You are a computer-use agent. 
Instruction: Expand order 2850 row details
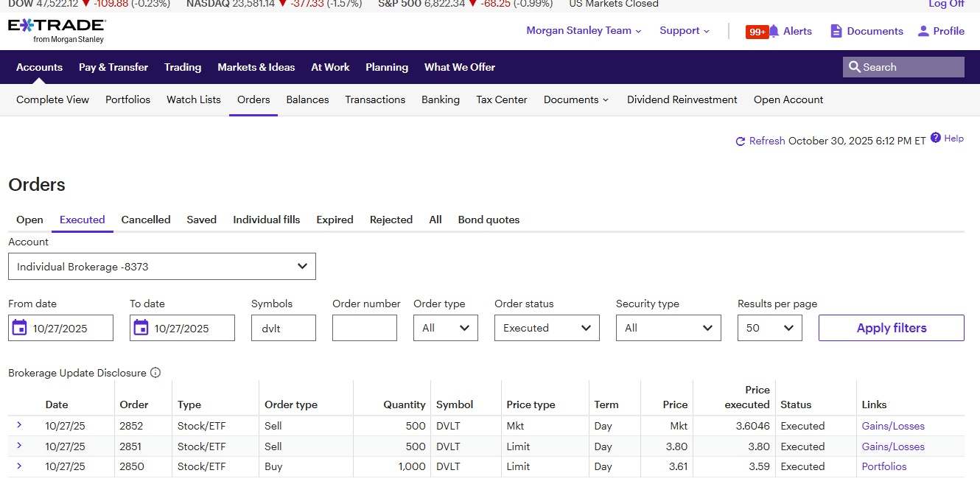pos(19,466)
